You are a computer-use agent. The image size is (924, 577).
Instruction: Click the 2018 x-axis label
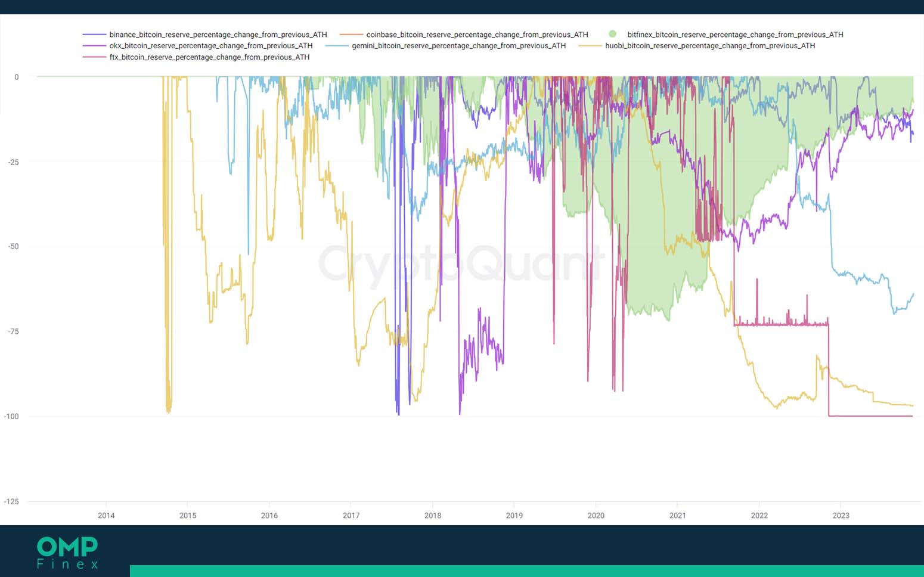[x=433, y=516]
